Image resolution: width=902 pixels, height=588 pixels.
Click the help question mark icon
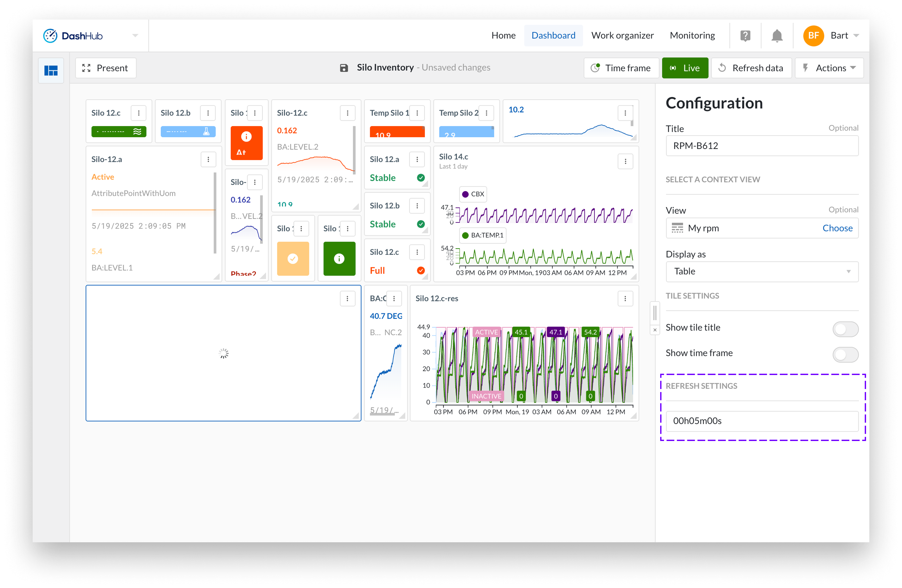click(745, 36)
